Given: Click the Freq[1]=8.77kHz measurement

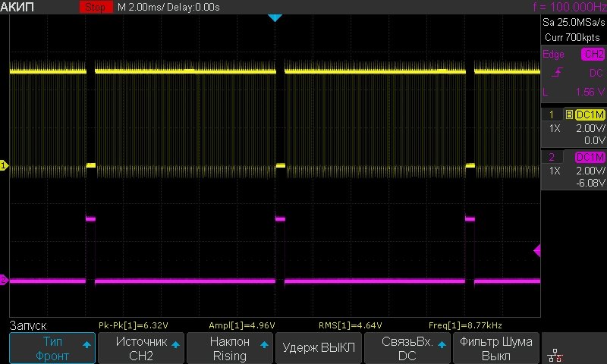Looking at the screenshot, I should [464, 325].
